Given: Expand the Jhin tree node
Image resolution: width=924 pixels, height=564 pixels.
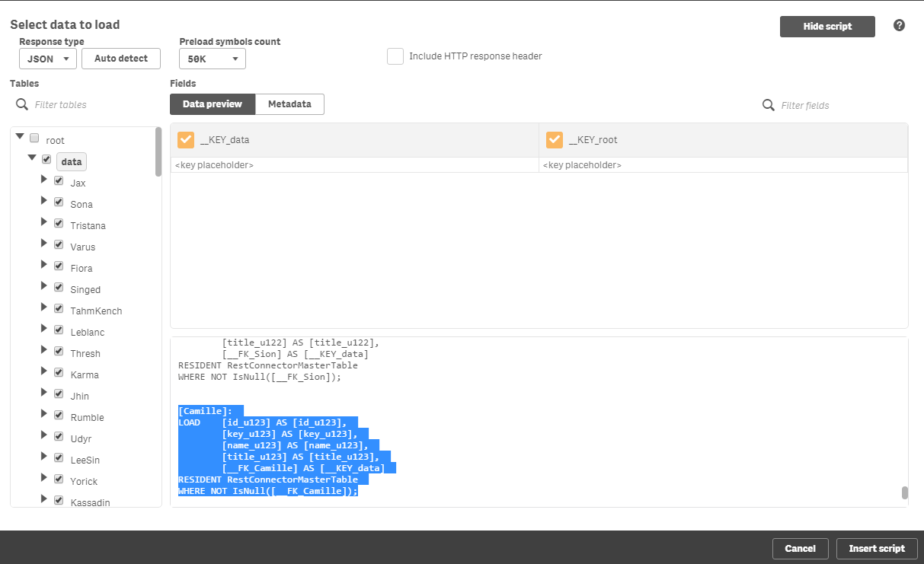Looking at the screenshot, I should click(x=43, y=392).
